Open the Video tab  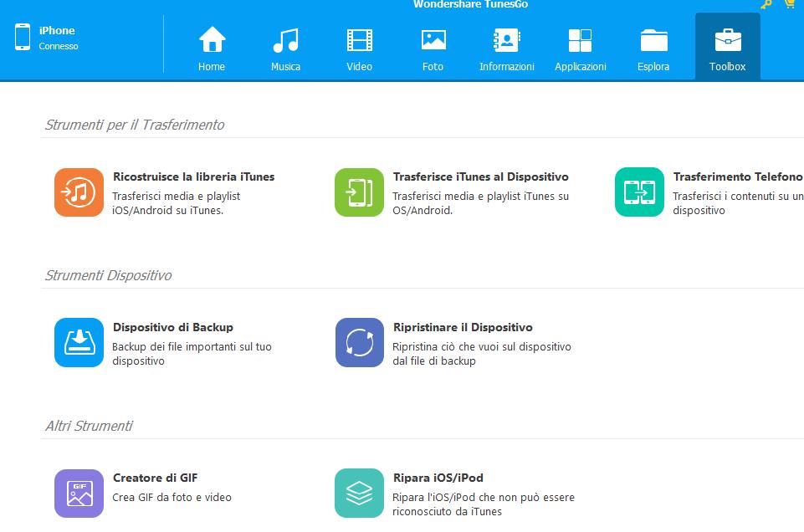pos(360,49)
